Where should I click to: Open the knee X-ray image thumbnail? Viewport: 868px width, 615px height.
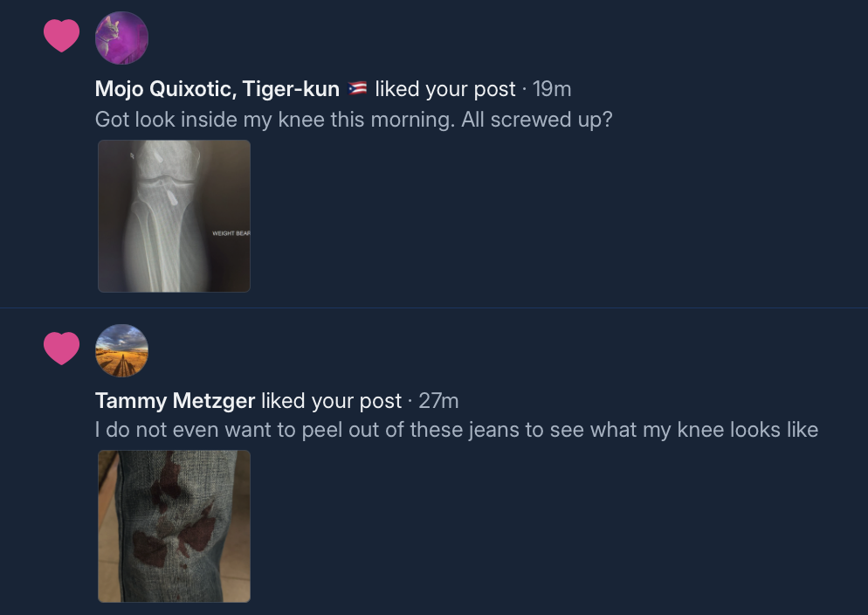(174, 216)
